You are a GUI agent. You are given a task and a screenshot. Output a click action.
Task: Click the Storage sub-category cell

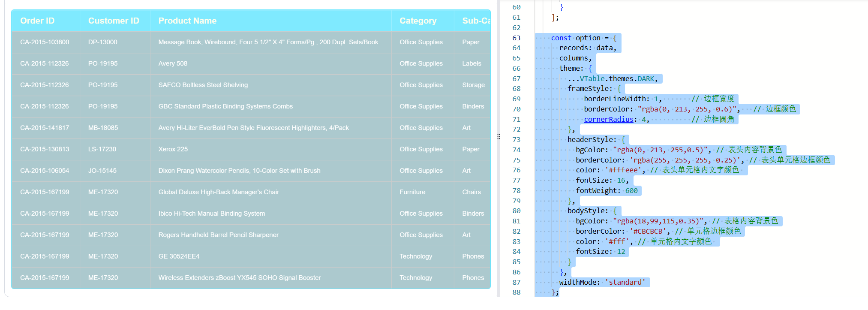tap(472, 85)
